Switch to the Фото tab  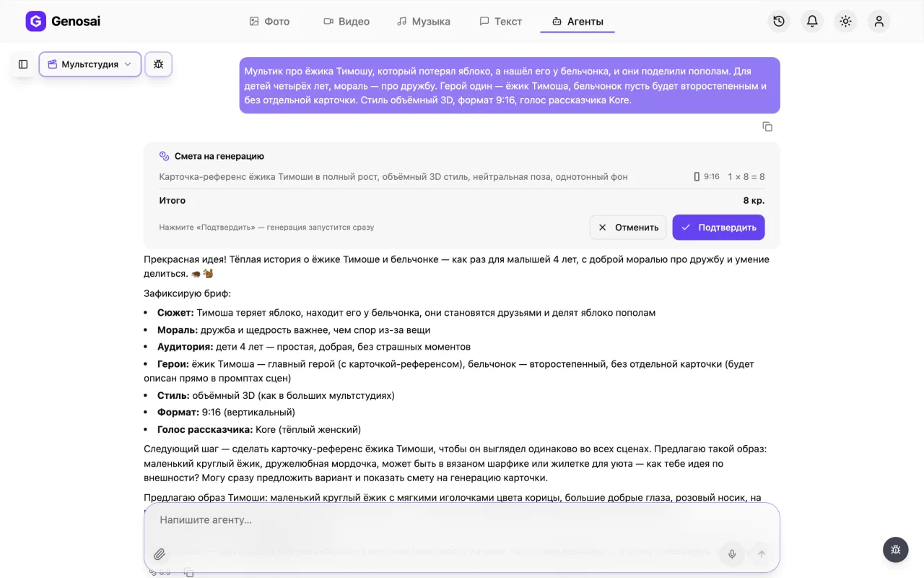tap(269, 22)
